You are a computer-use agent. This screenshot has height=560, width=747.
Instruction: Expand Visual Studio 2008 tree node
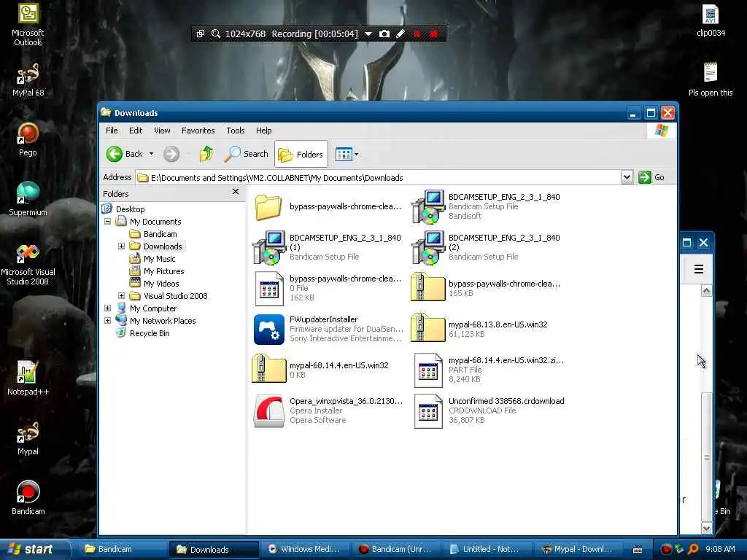[x=122, y=296]
